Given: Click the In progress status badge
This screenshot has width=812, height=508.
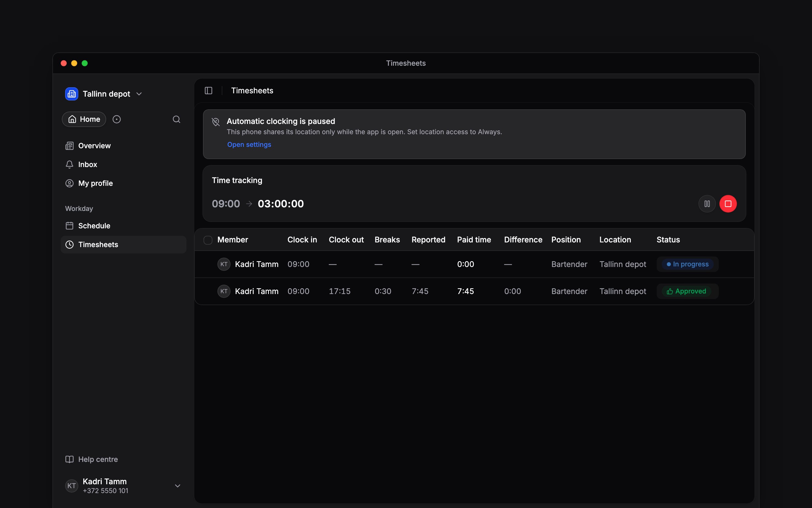Looking at the screenshot, I should (x=688, y=264).
